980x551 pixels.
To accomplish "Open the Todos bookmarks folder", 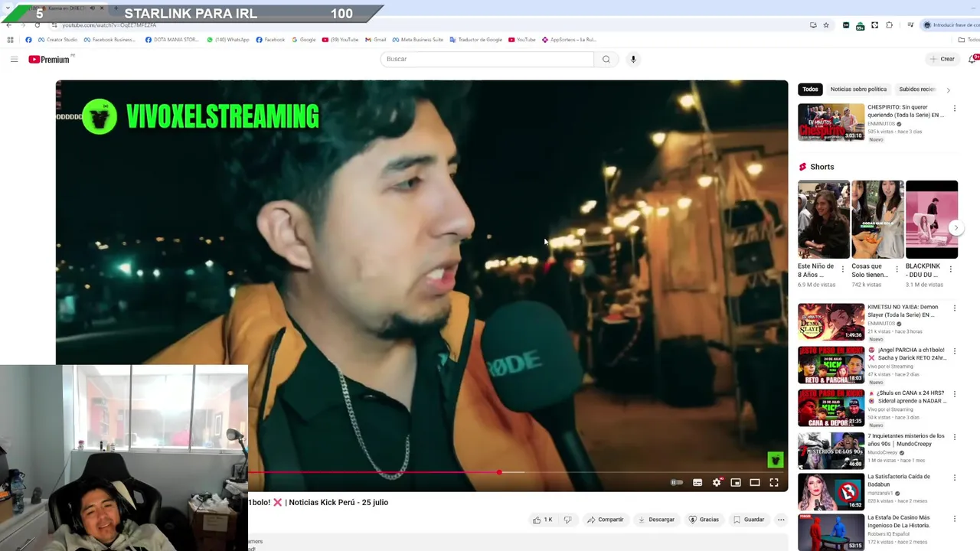I will (969, 40).
